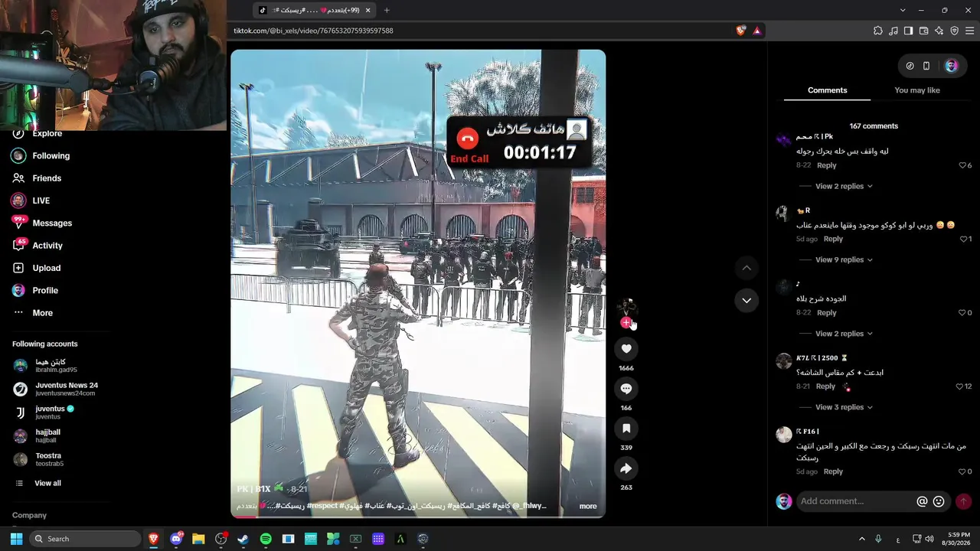Open Spotify from the taskbar
The width and height of the screenshot is (980, 551).
point(266,539)
